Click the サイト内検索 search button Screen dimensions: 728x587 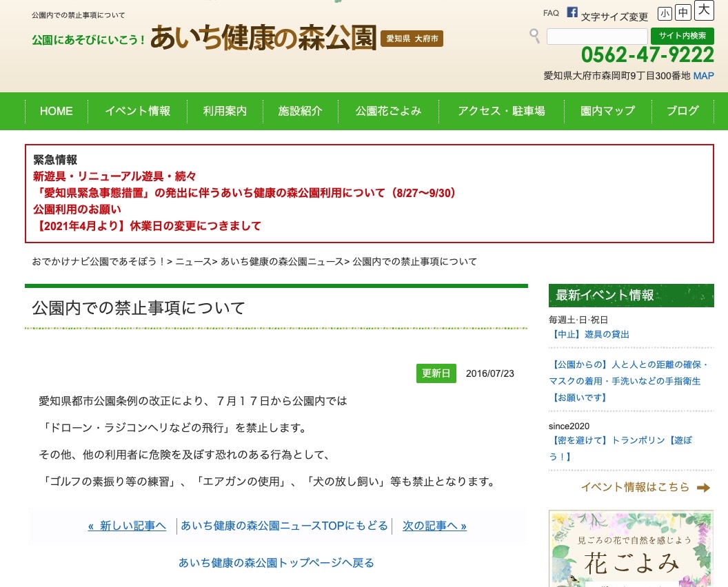pos(682,36)
